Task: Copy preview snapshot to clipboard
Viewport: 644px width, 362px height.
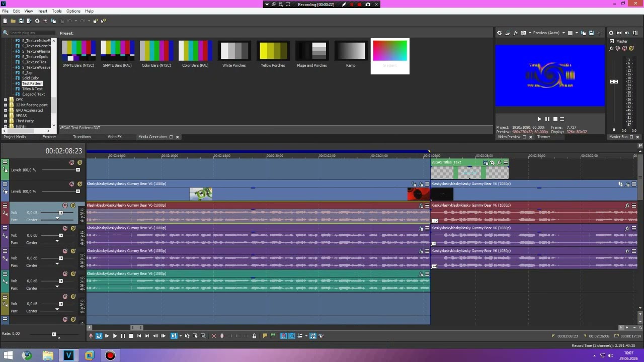Action: pyautogui.click(x=584, y=33)
